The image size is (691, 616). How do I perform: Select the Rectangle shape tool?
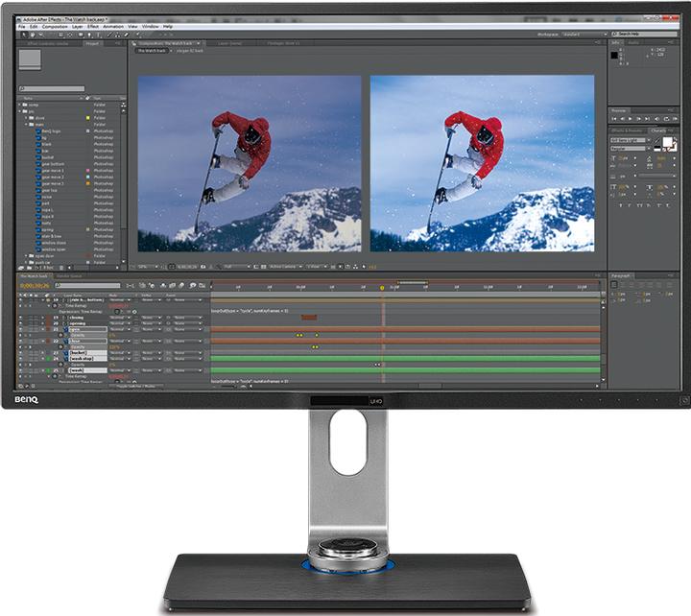[81, 35]
